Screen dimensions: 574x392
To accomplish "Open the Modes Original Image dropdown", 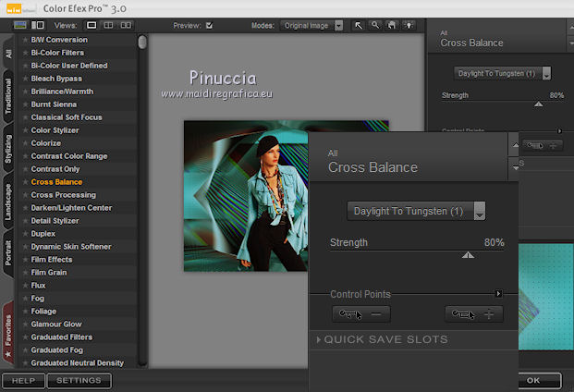I will (x=313, y=25).
